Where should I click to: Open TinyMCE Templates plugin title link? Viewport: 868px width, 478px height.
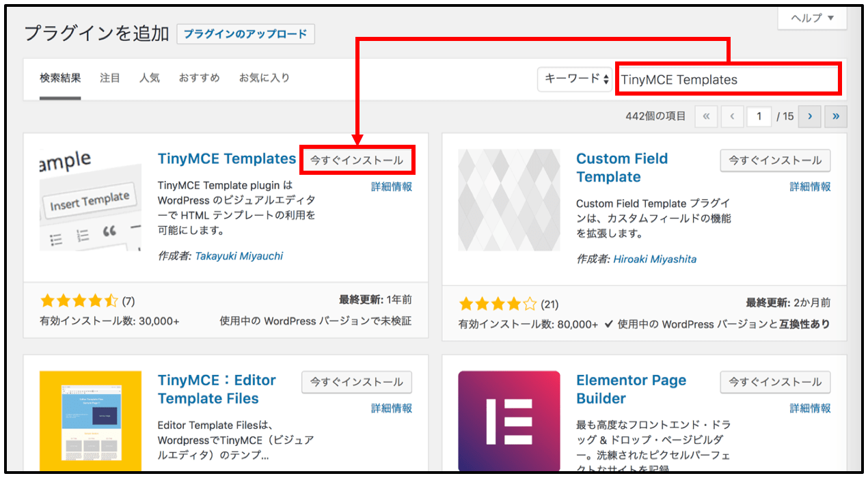(227, 158)
